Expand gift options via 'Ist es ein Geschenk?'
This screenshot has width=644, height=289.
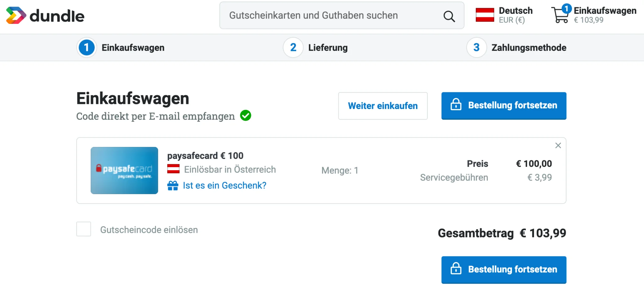[225, 185]
